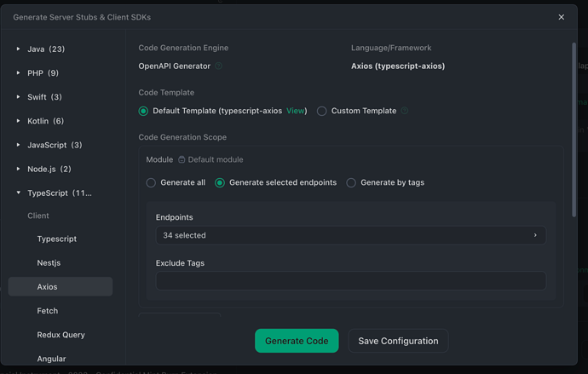Choose the Generate all radio option
The height and width of the screenshot is (374, 588).
point(151,183)
